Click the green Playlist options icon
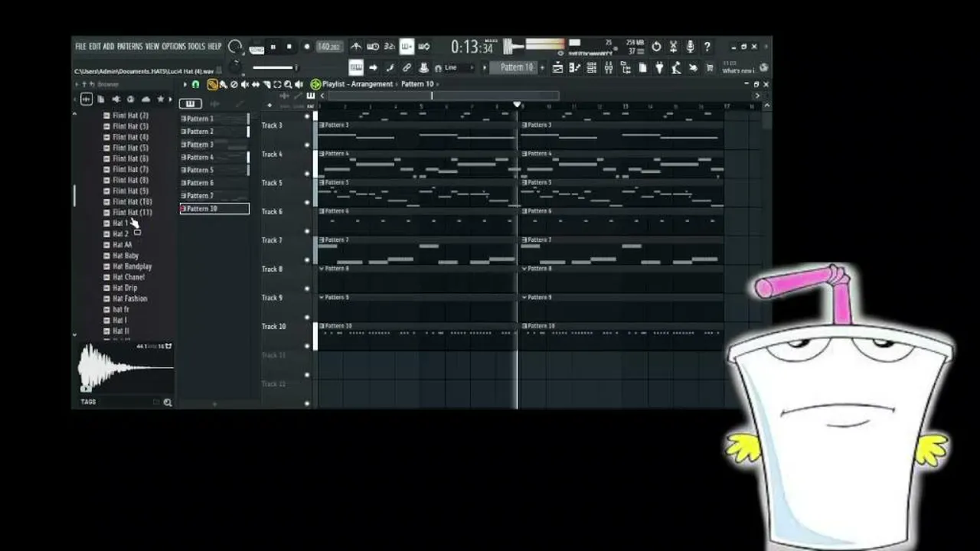Screen dimensions: 980x551 (315, 84)
